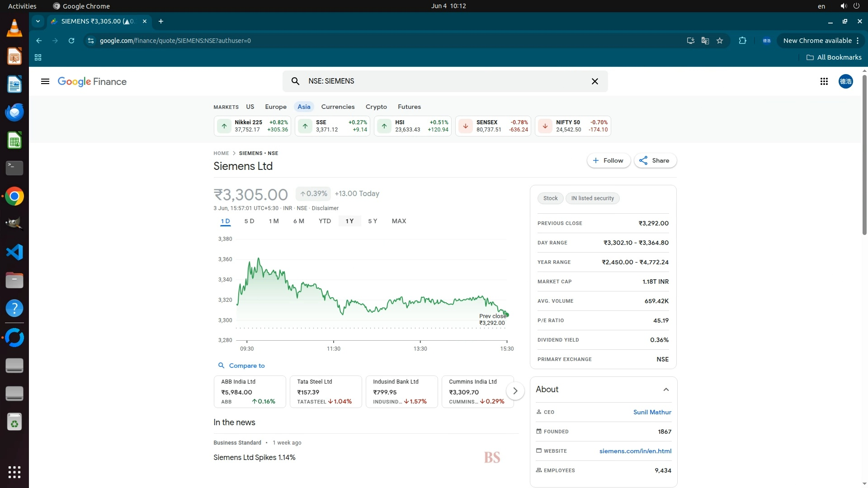
Task: Select the Europe markets tab
Action: pos(275,107)
